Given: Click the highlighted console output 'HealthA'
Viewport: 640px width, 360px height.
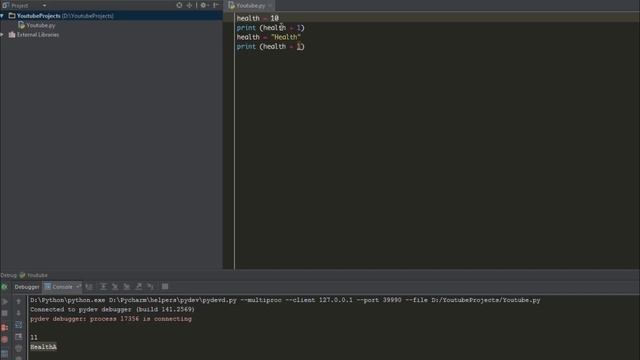Looking at the screenshot, I should point(43,347).
